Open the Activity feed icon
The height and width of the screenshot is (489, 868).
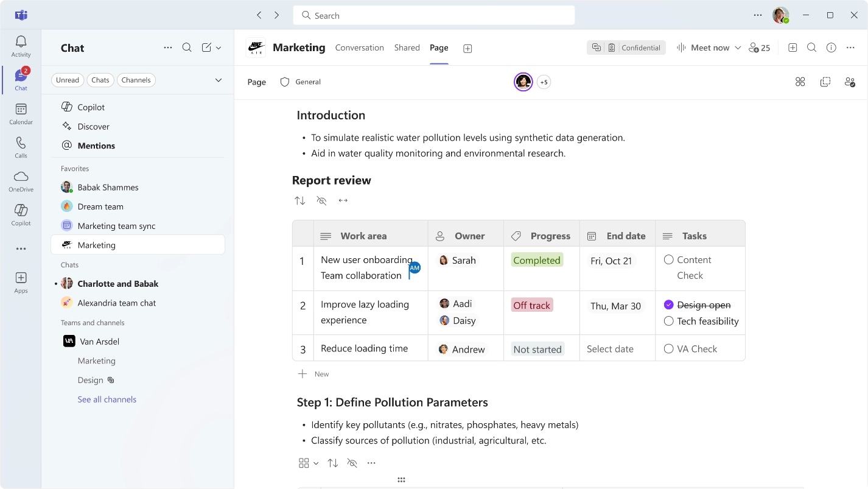click(20, 41)
